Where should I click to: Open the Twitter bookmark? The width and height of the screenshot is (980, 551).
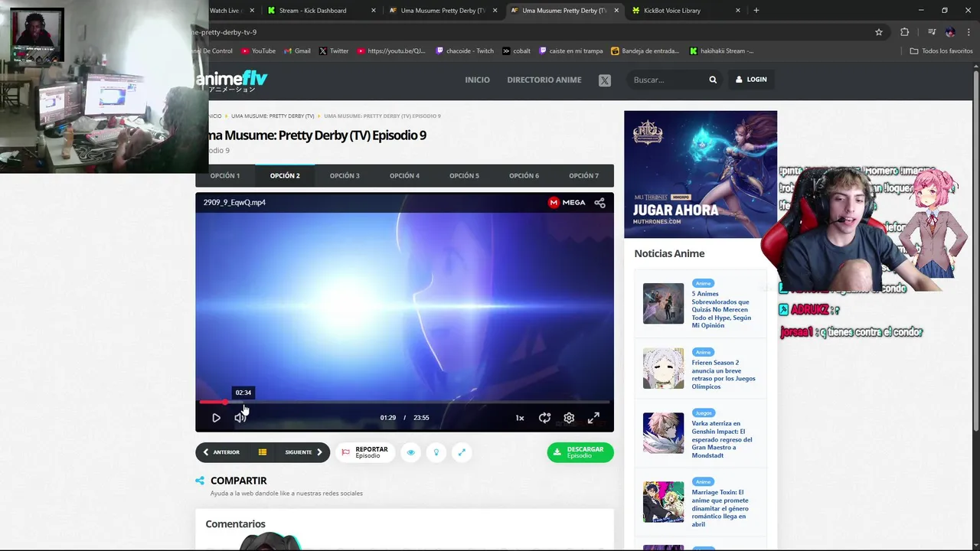coord(333,51)
